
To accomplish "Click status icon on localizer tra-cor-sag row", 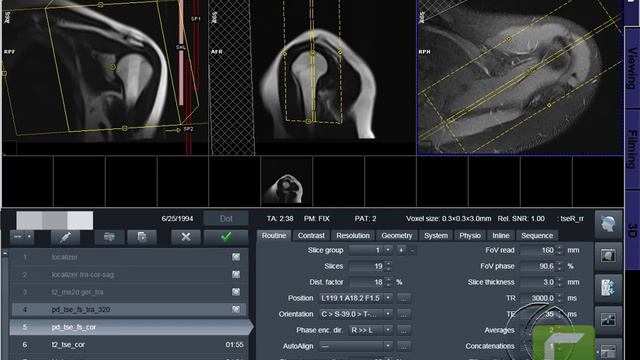I will coord(236,274).
